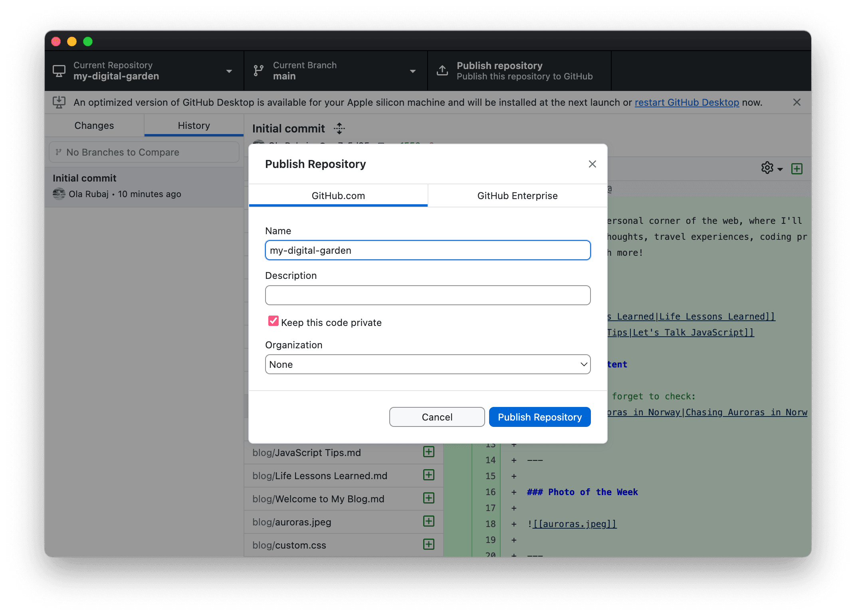856x616 pixels.
Task: Open the Current Branch dropdown
Action: [x=336, y=71]
